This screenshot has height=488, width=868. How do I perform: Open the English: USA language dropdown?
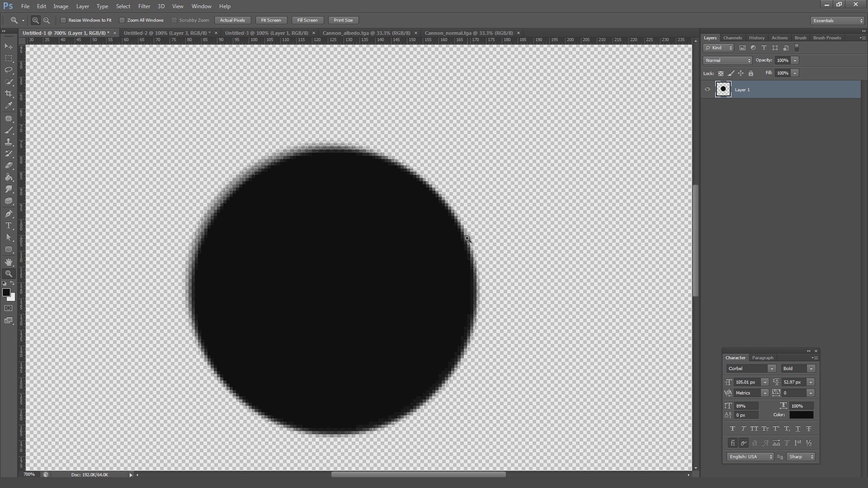click(750, 457)
